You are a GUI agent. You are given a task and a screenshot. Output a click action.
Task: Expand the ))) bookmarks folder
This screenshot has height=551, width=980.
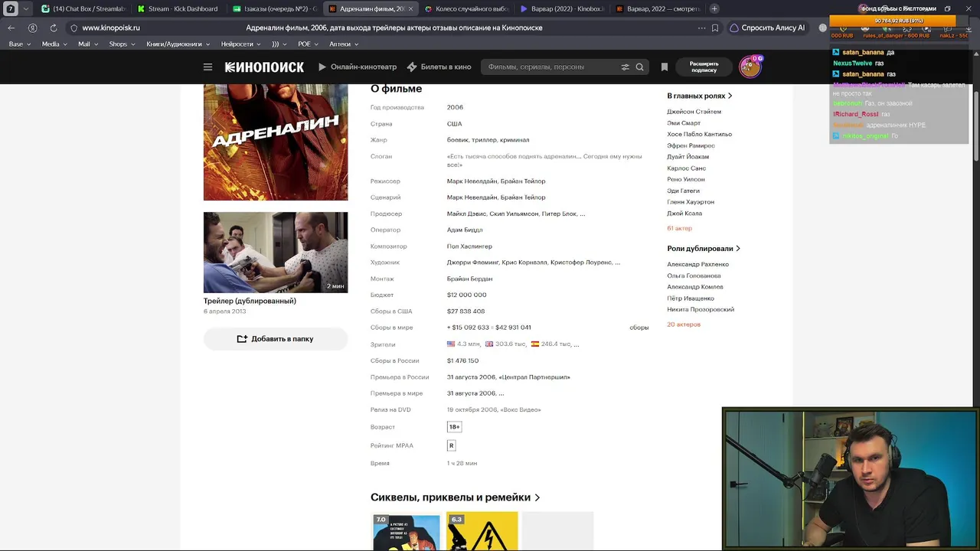(279, 44)
